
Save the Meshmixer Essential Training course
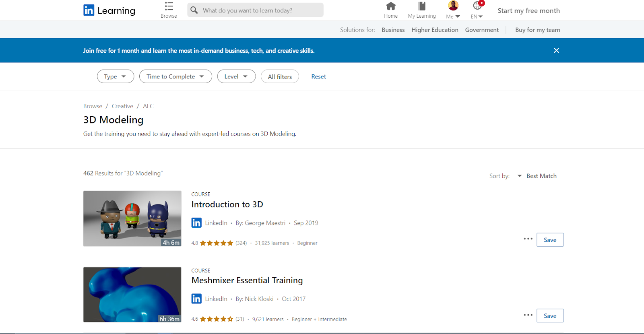[550, 316]
